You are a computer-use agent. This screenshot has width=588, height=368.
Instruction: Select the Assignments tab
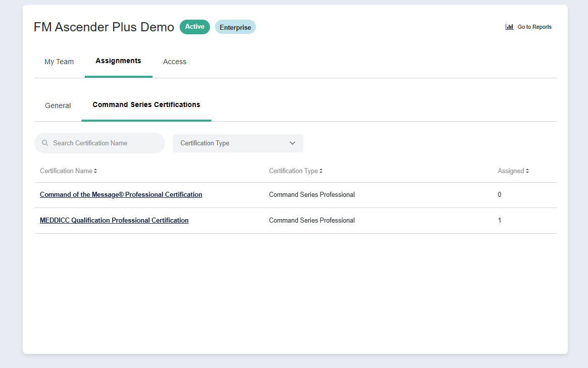pyautogui.click(x=118, y=61)
